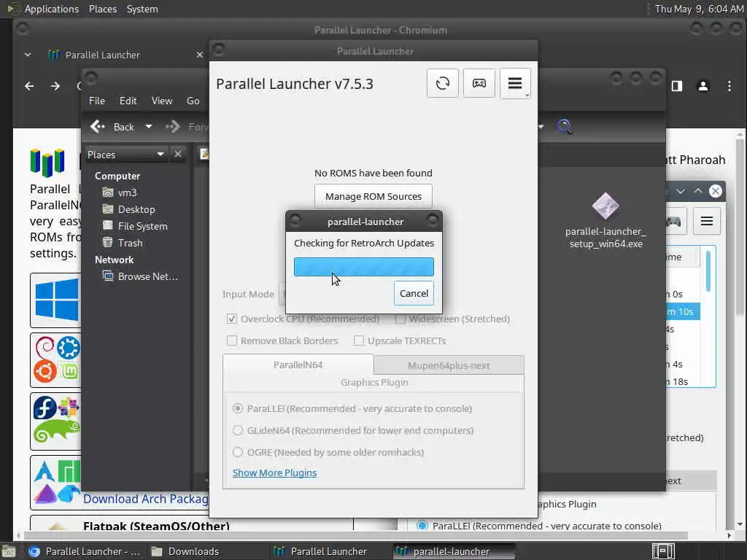The width and height of the screenshot is (747, 560).
Task: Click Chromium browser back arrow
Action: point(29,86)
